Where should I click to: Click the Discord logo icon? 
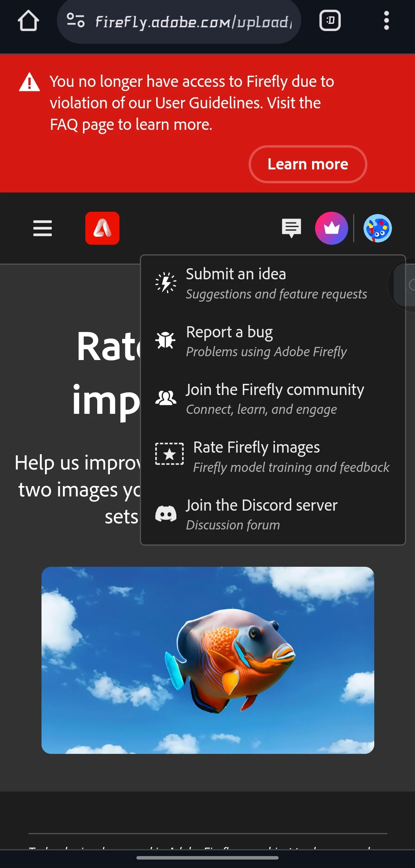(166, 514)
